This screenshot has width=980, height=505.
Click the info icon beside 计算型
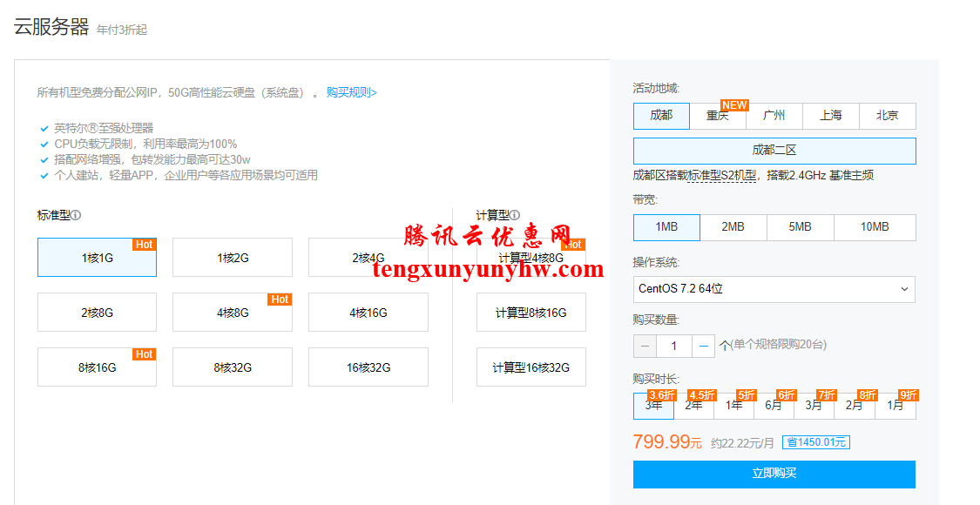[514, 215]
